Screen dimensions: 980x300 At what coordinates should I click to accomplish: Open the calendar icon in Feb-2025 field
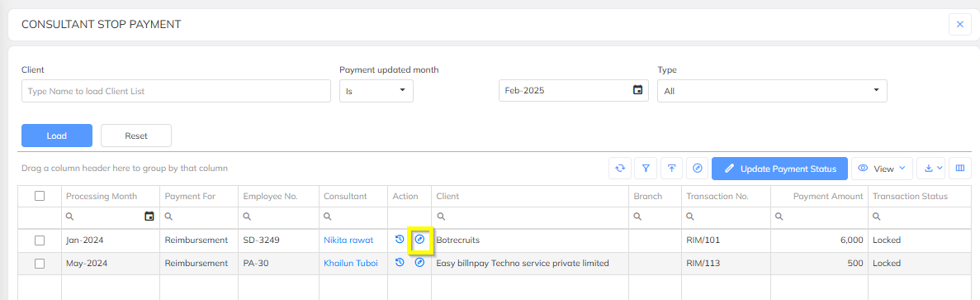(x=637, y=91)
